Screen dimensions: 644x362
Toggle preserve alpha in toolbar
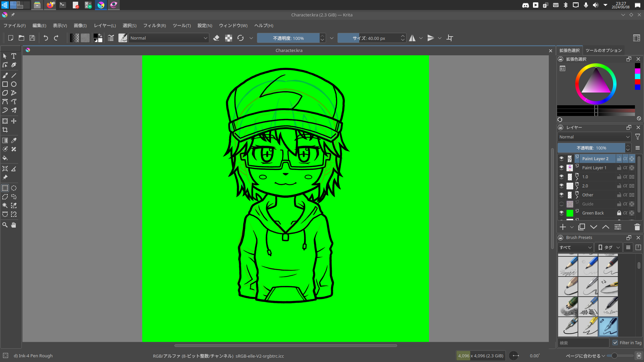point(228,38)
